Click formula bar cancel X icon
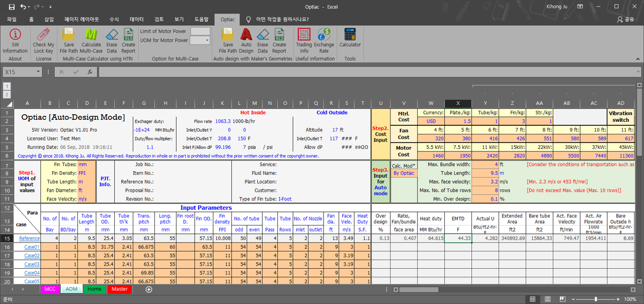The image size is (644, 304). tap(62, 72)
